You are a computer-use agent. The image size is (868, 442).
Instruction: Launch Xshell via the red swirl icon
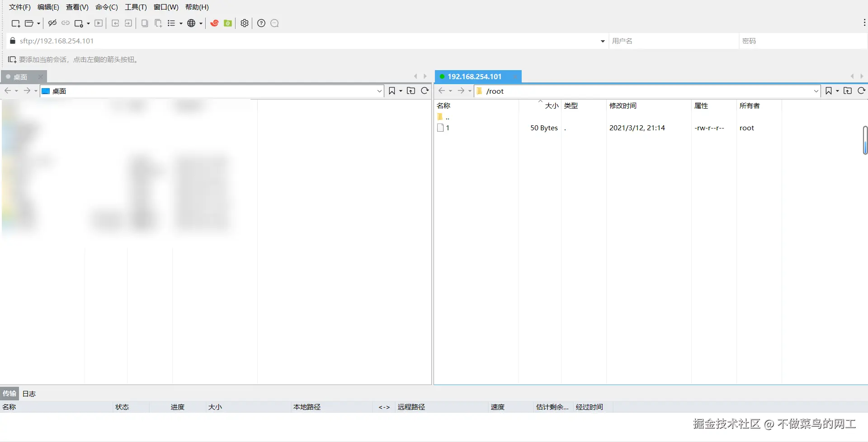pyautogui.click(x=214, y=23)
